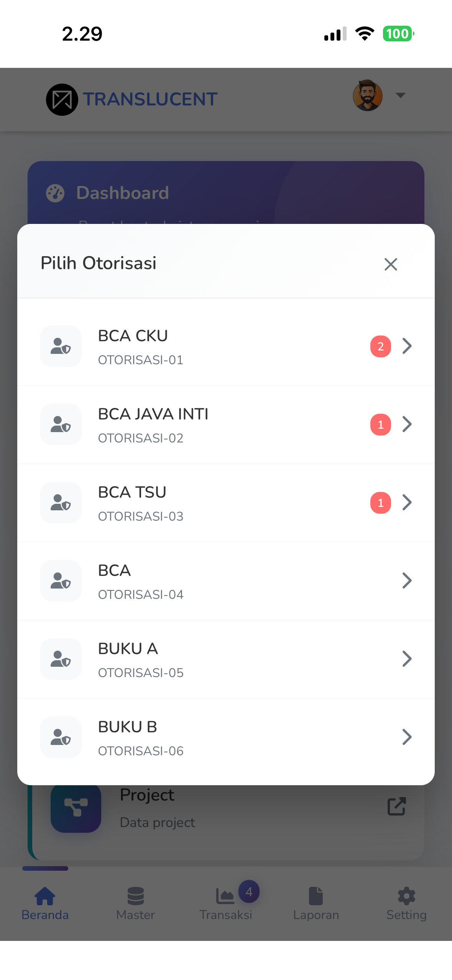Click the Translucent logo icon
The width and height of the screenshot is (452, 980).
pyautogui.click(x=62, y=100)
